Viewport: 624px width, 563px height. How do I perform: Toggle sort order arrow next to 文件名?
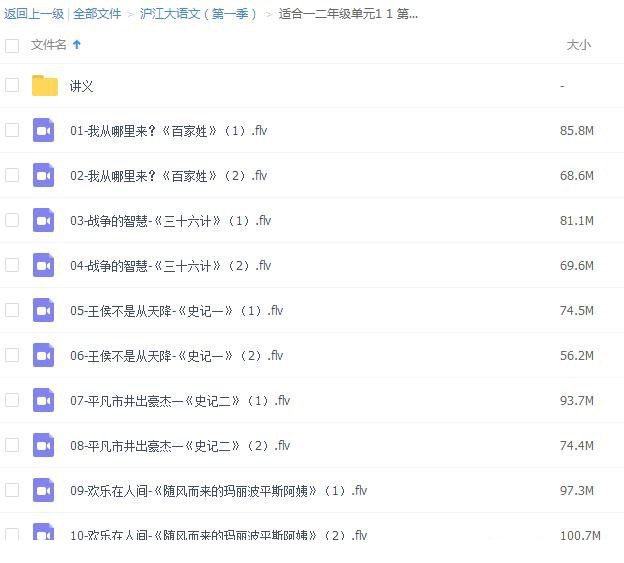point(77,45)
